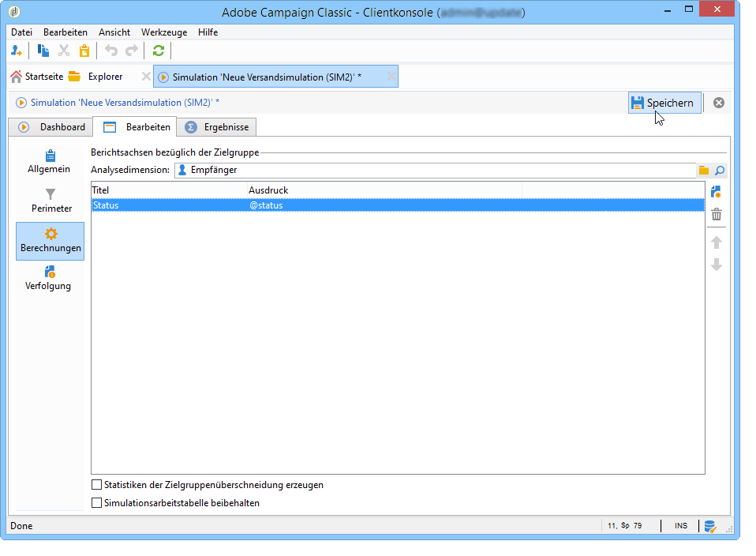Click the move down arrow icon

tap(717, 265)
